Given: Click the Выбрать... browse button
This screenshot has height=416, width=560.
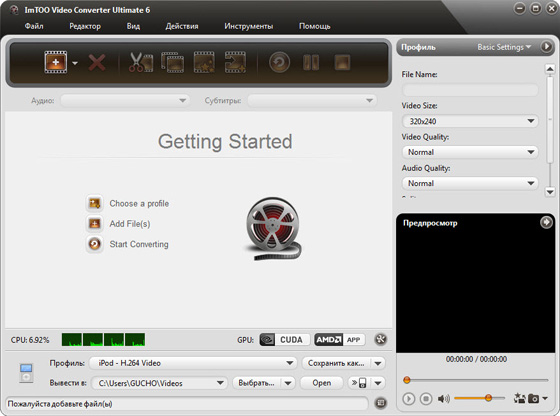Looking at the screenshot, I should tap(256, 383).
